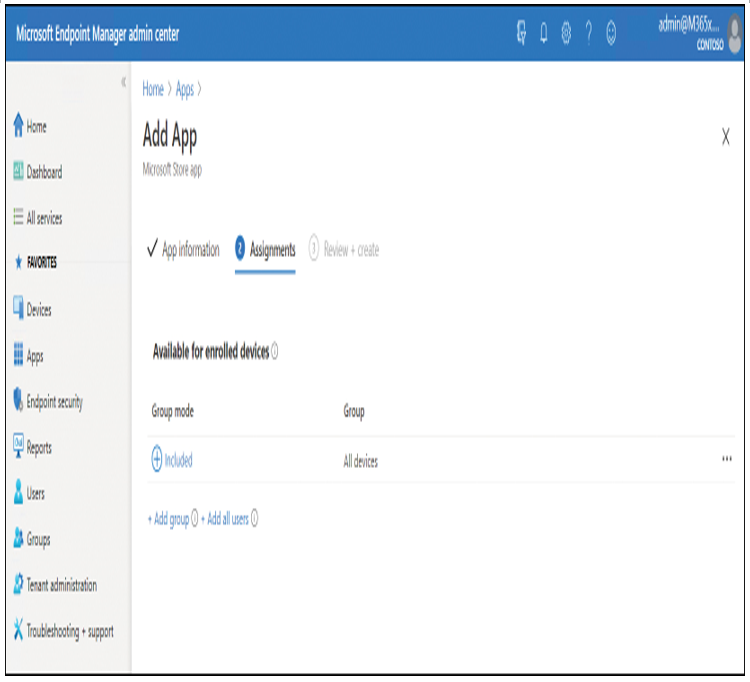Click the + Add group link
750x682 pixels.
coord(168,518)
